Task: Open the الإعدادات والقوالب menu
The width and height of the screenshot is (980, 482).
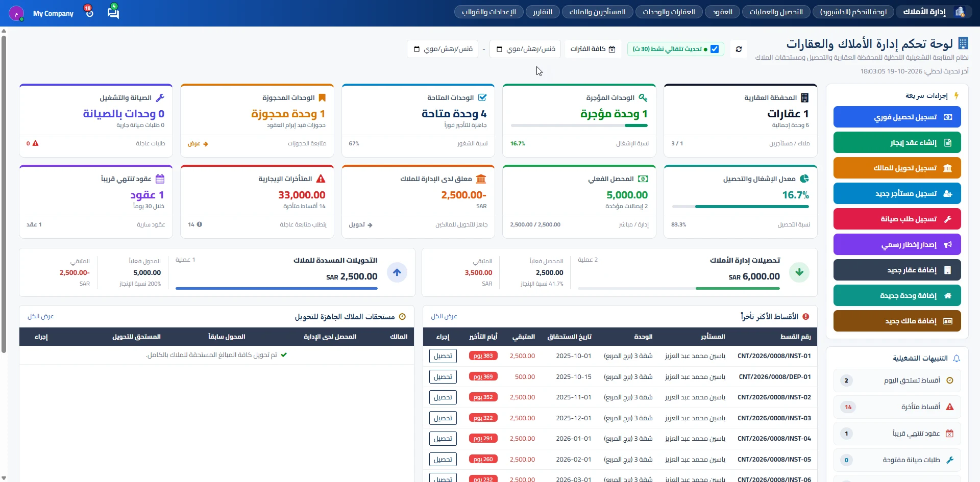Action: click(x=489, y=12)
